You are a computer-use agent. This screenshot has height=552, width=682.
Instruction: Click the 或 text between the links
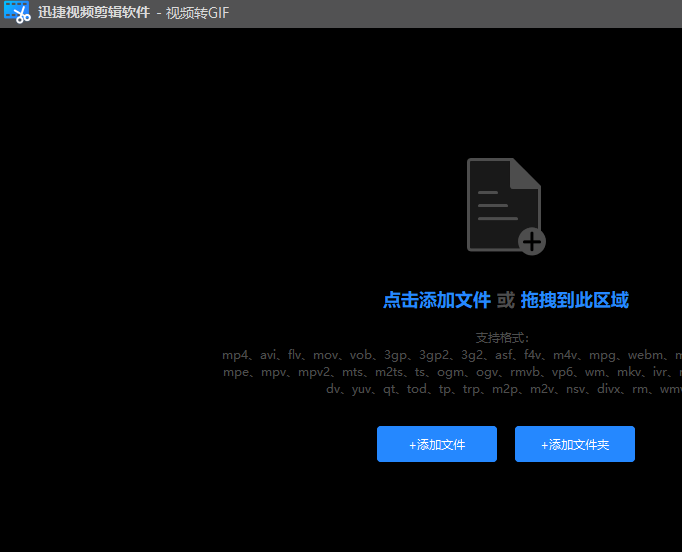tap(506, 300)
